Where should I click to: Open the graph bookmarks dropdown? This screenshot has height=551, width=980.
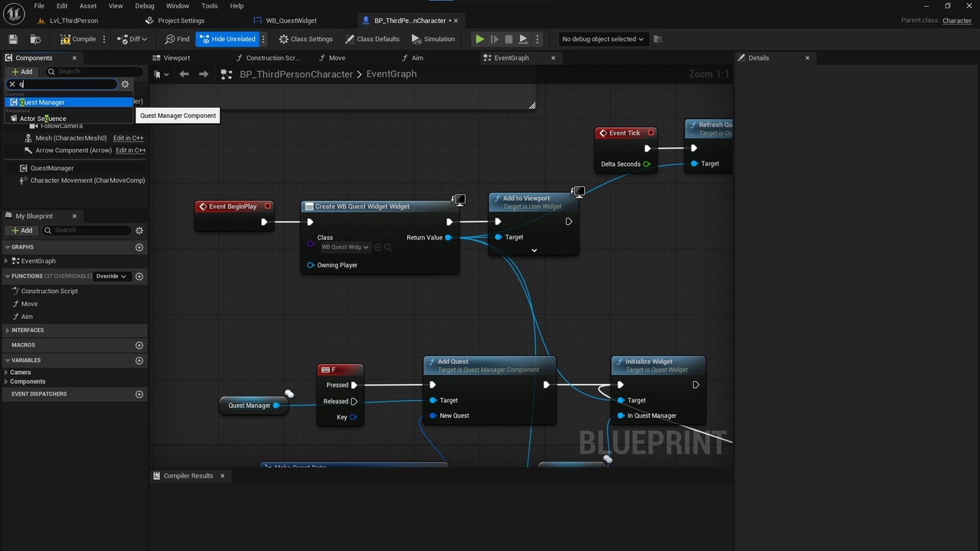(x=161, y=74)
